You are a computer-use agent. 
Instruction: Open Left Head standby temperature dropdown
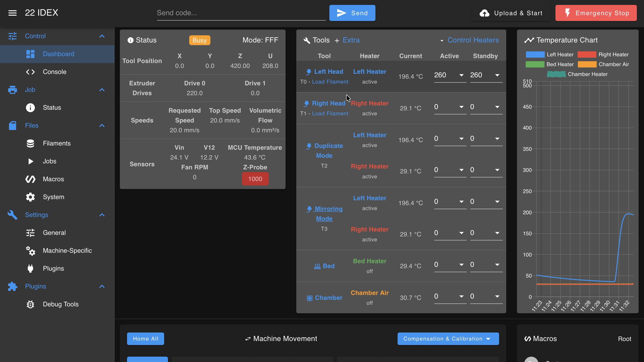(x=497, y=75)
